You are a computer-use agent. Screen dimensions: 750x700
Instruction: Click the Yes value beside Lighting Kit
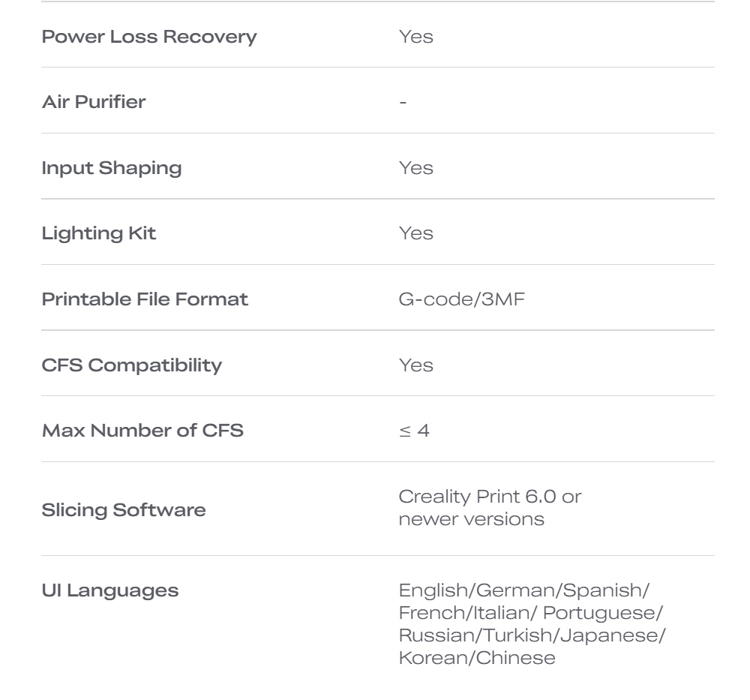coord(415,233)
